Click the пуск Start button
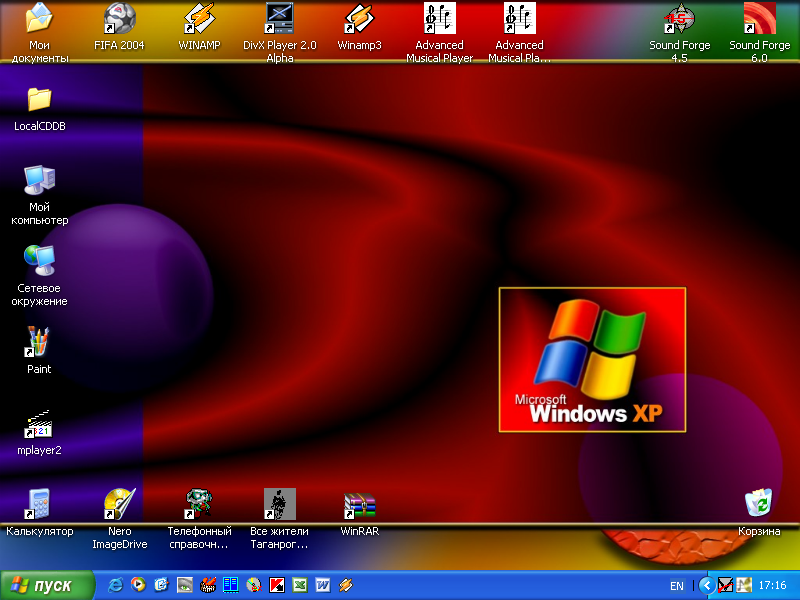This screenshot has height=600, width=800. click(47, 585)
